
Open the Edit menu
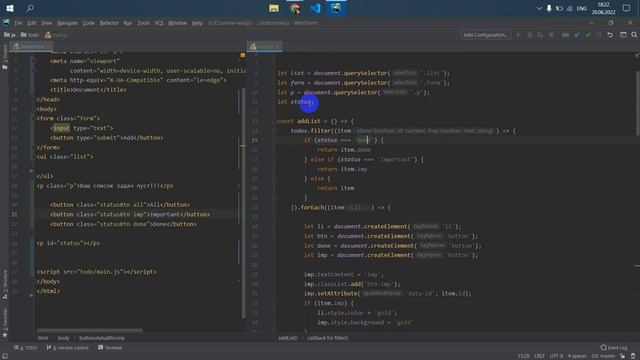click(32, 23)
